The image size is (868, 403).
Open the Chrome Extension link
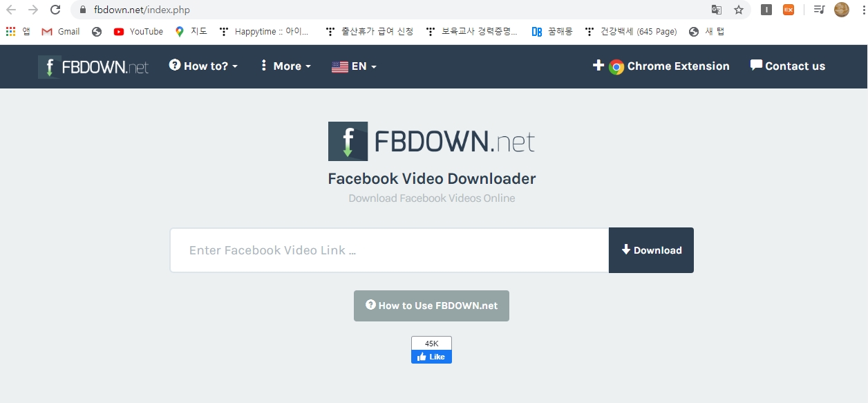click(669, 66)
